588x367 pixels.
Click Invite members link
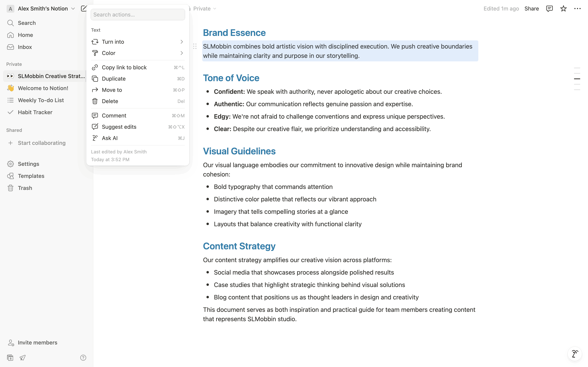pyautogui.click(x=37, y=343)
